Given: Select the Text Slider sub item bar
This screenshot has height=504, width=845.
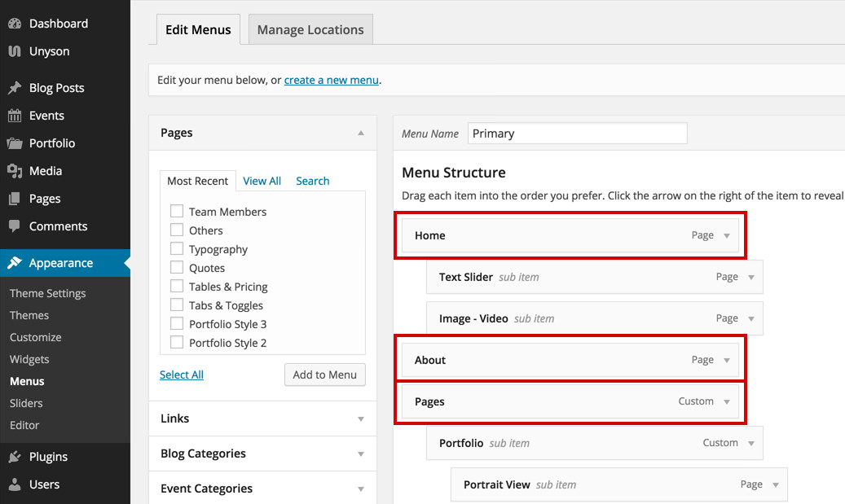Looking at the screenshot, I should [x=594, y=278].
